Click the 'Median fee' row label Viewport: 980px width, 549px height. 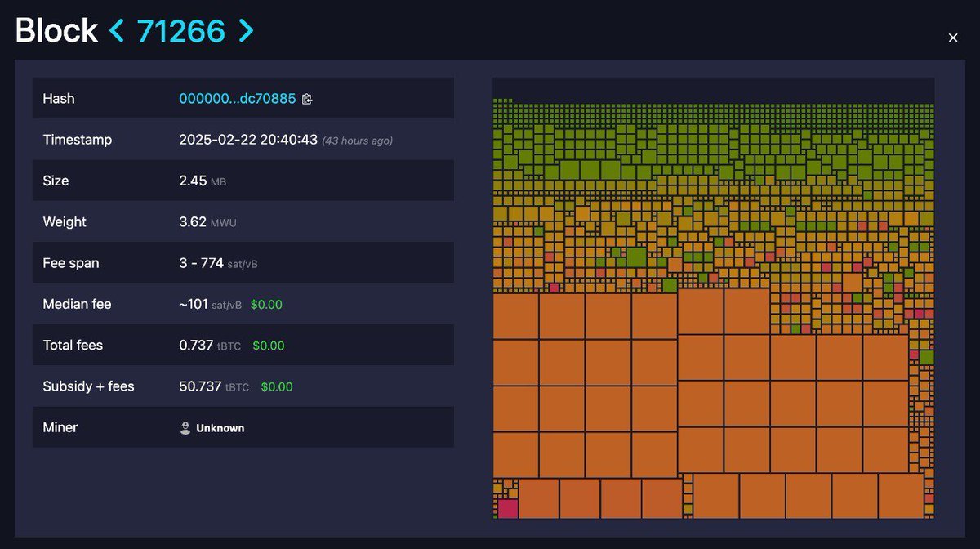click(77, 304)
